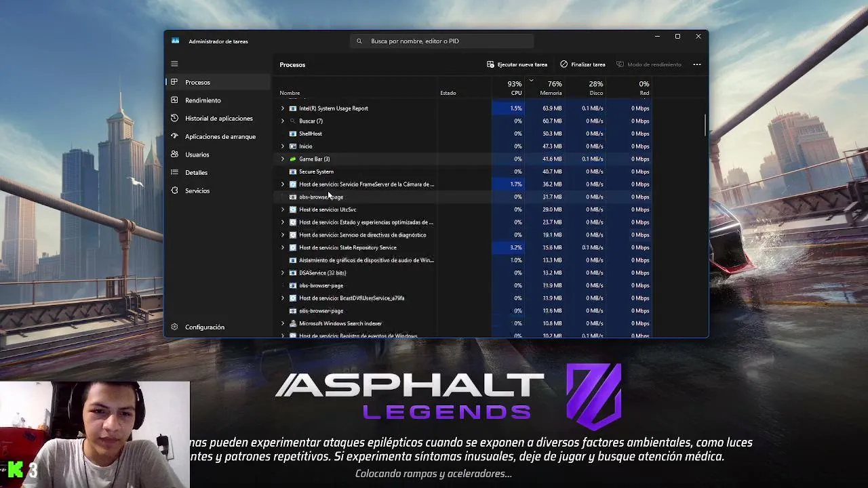
Task: Expand the Inicio process group
Action: point(283,146)
